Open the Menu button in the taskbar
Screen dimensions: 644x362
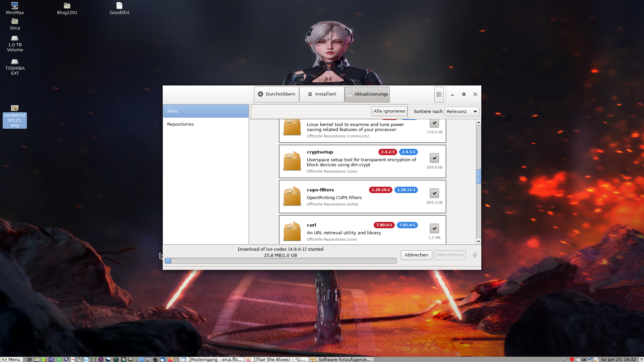click(11, 359)
